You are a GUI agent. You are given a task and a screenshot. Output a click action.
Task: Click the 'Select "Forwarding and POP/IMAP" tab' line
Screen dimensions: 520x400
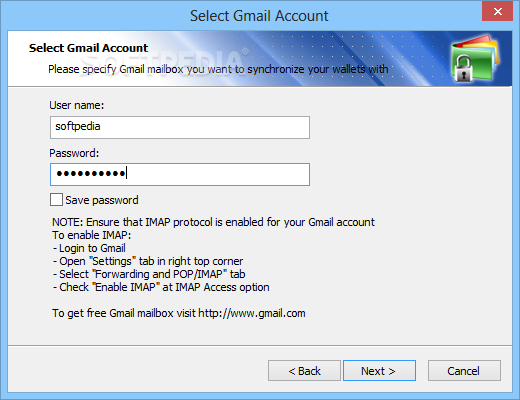(149, 274)
